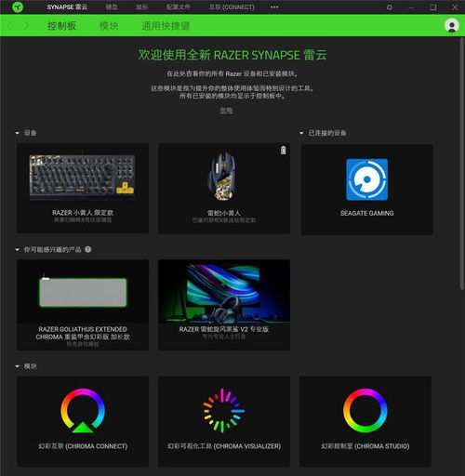The image size is (465, 476).
Task: Open the Razer 小黄人 keyboard thumbnail
Action: pyautogui.click(x=83, y=177)
